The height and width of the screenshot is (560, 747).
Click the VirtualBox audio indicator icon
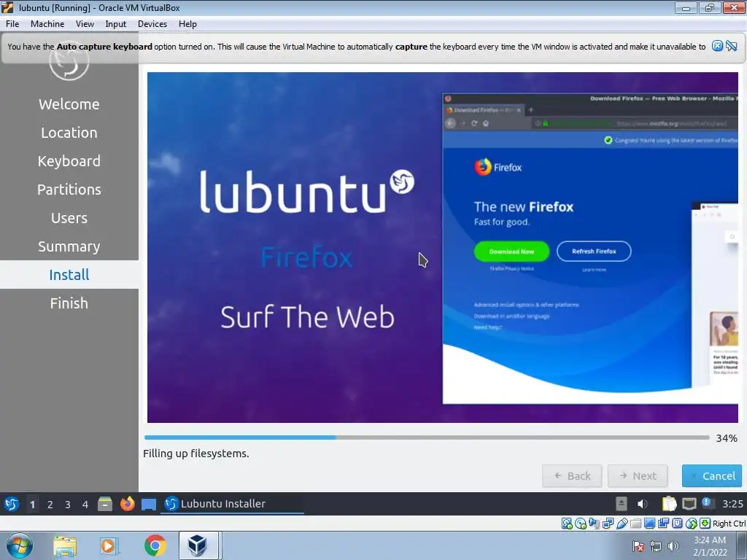coord(595,524)
